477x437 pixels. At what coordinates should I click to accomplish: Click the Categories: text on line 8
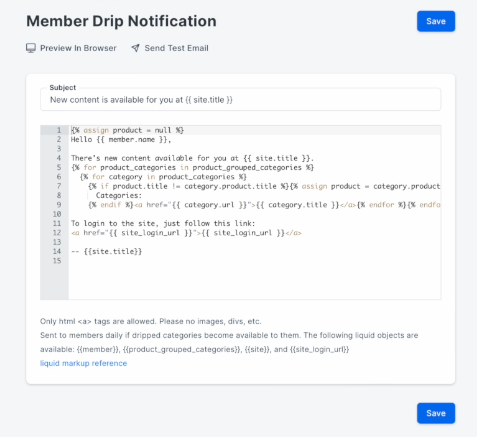coord(119,195)
